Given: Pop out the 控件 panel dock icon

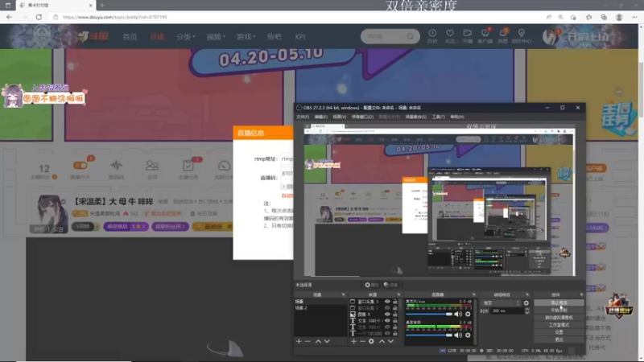Looking at the screenshot, I should (x=581, y=294).
